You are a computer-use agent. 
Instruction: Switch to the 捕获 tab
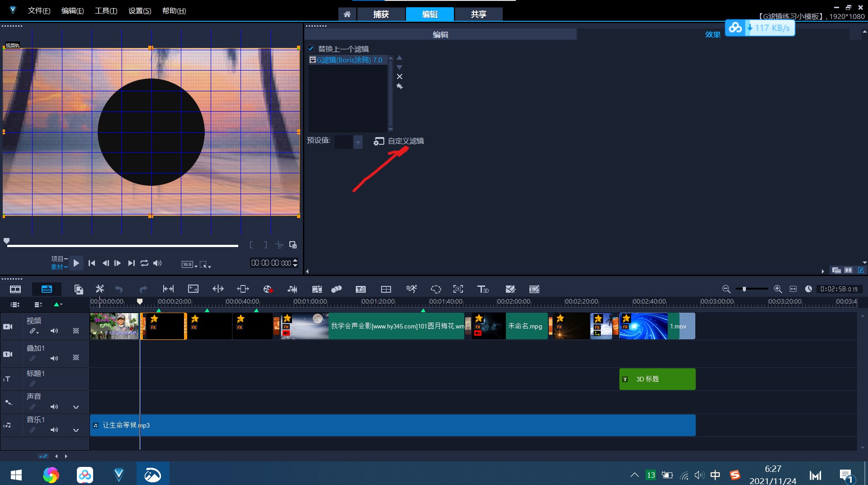[x=381, y=14]
